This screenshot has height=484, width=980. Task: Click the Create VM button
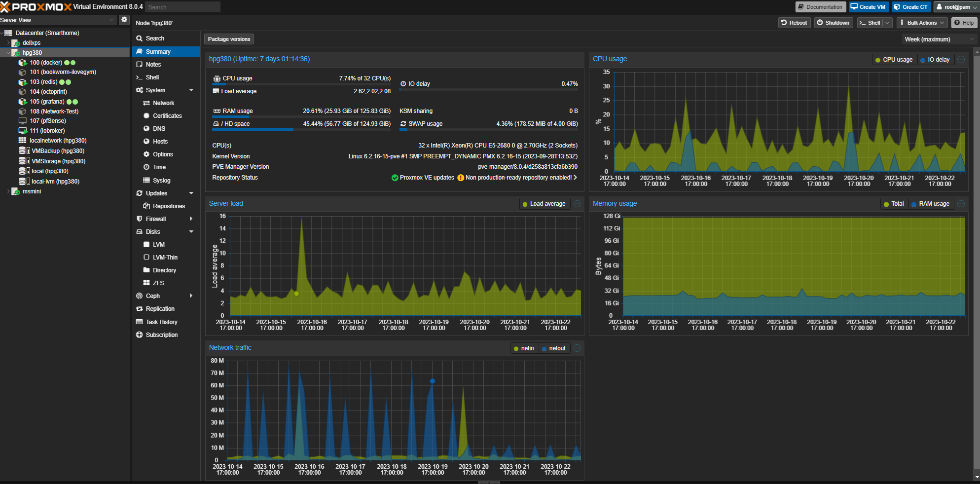(868, 7)
